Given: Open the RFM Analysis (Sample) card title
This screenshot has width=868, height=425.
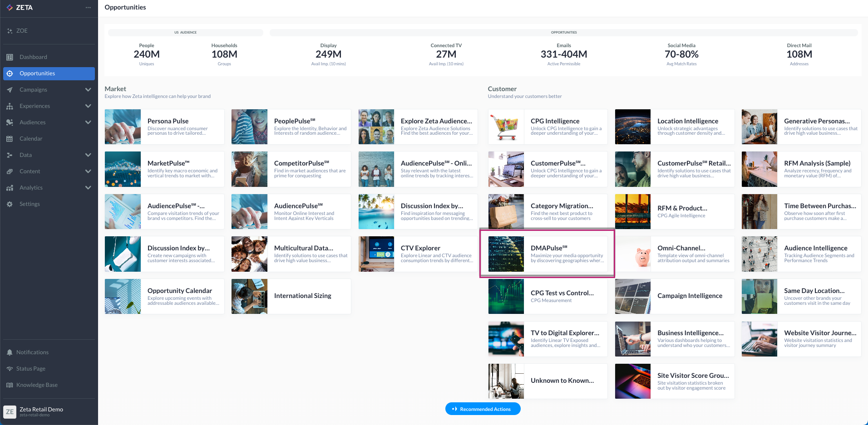Looking at the screenshot, I should (x=817, y=163).
